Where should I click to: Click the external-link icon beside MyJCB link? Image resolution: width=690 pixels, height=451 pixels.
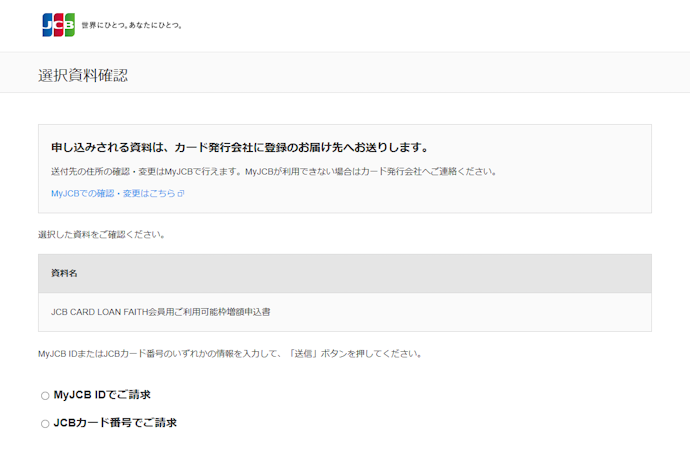click(181, 193)
